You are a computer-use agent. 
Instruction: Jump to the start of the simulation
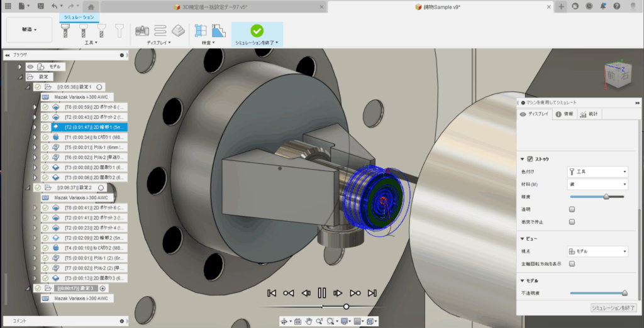(272, 292)
